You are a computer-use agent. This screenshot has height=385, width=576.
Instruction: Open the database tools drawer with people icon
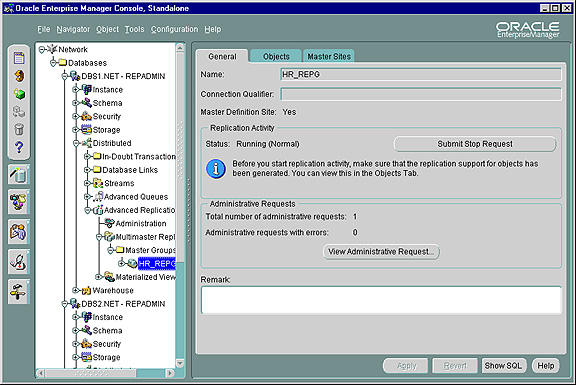[x=19, y=232]
